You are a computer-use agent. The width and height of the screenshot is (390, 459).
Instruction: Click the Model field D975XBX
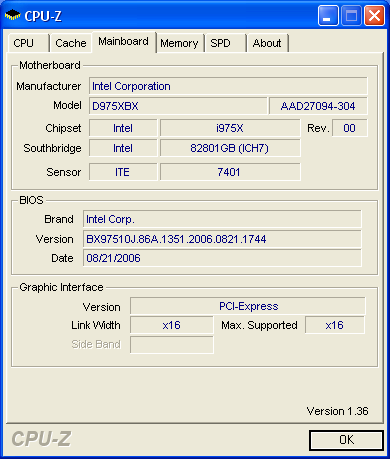(178, 106)
